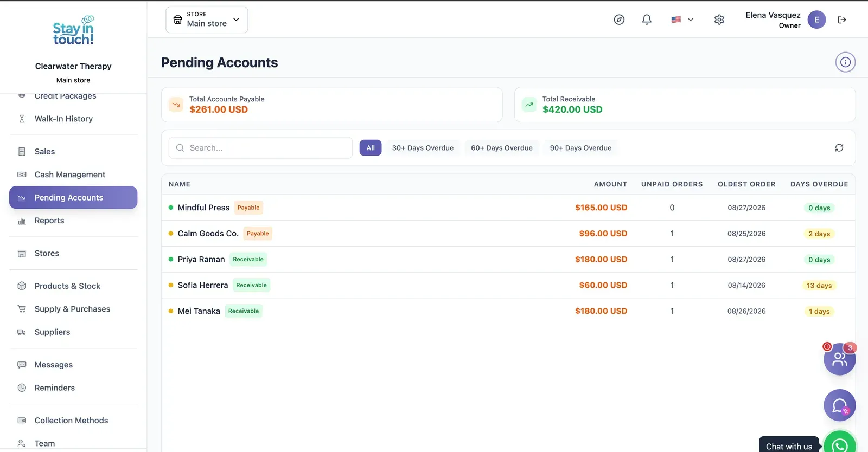Click the Total Accounts Payable trend icon
This screenshot has height=452, width=868.
coord(176,105)
